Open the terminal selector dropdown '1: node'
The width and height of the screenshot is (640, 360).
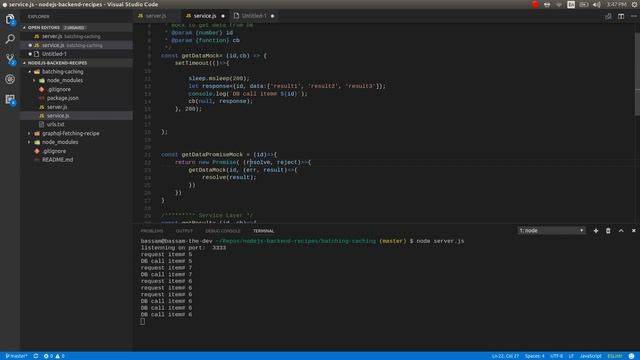click(x=551, y=231)
